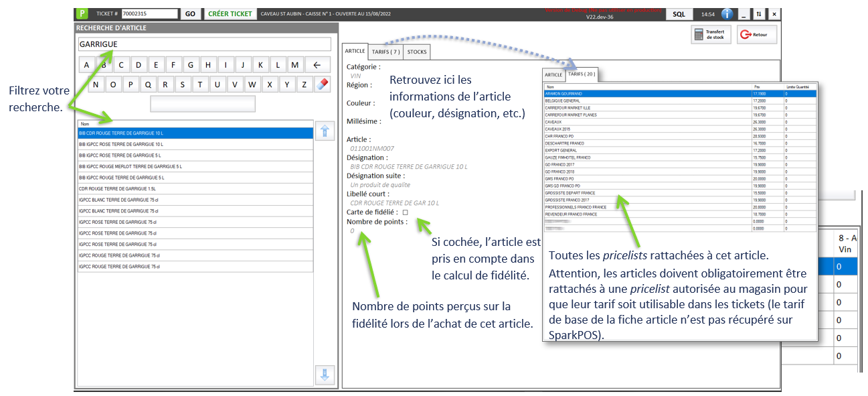Image resolution: width=868 pixels, height=396 pixels.
Task: Open the SQL button
Action: click(x=679, y=13)
